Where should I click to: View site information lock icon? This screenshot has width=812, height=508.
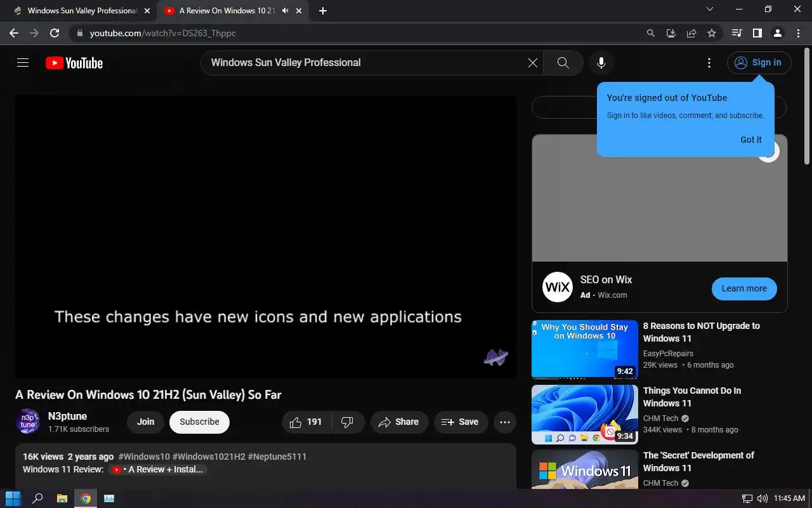(x=79, y=33)
